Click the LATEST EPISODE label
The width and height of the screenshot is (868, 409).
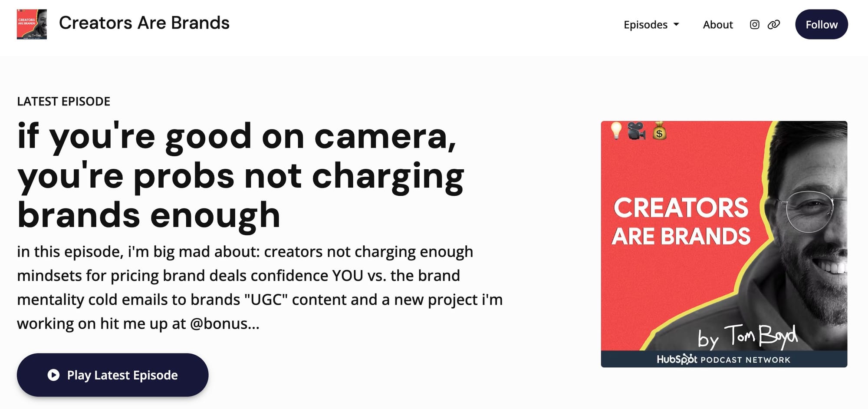[x=63, y=101]
